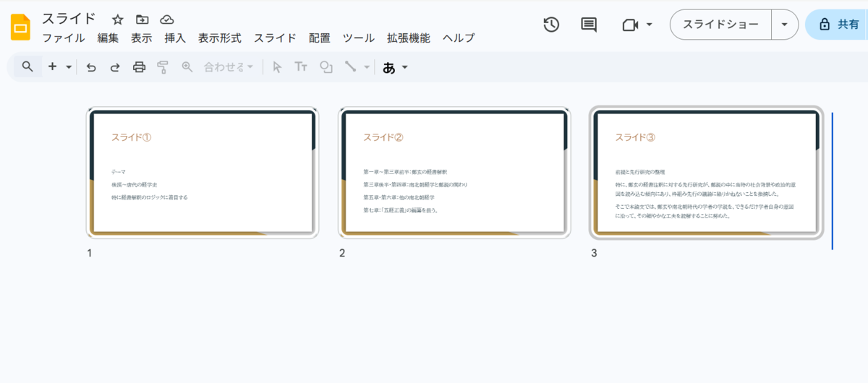Click the zoom magnifier icon

point(187,66)
